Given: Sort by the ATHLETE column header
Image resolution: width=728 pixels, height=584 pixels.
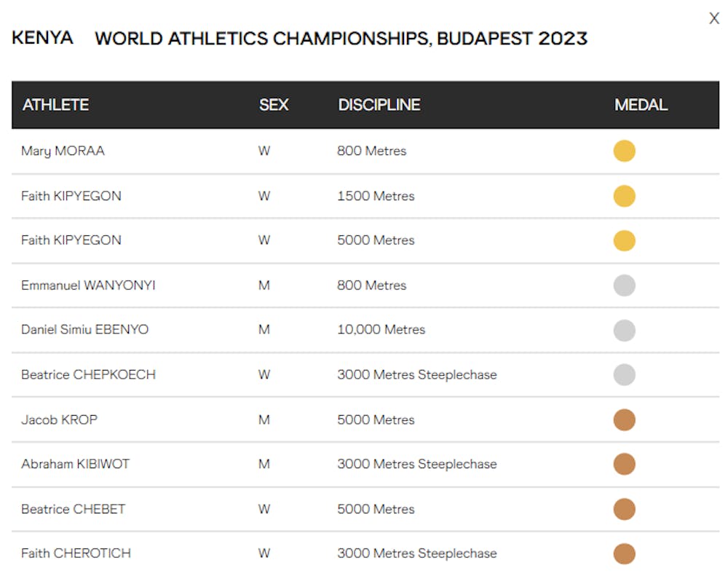Looking at the screenshot, I should [55, 105].
